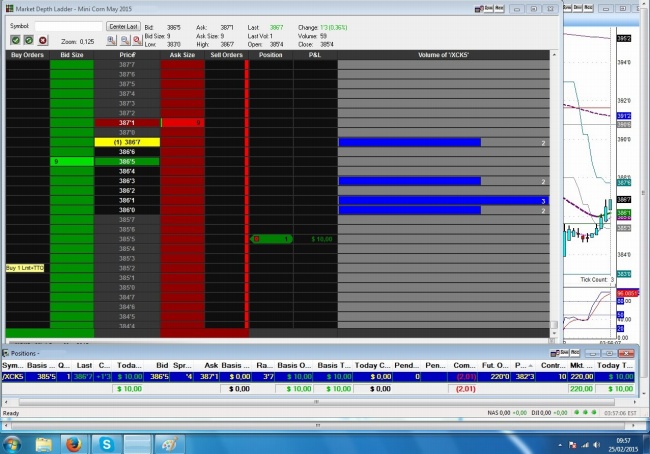Click the Buy Orders column header

point(27,55)
